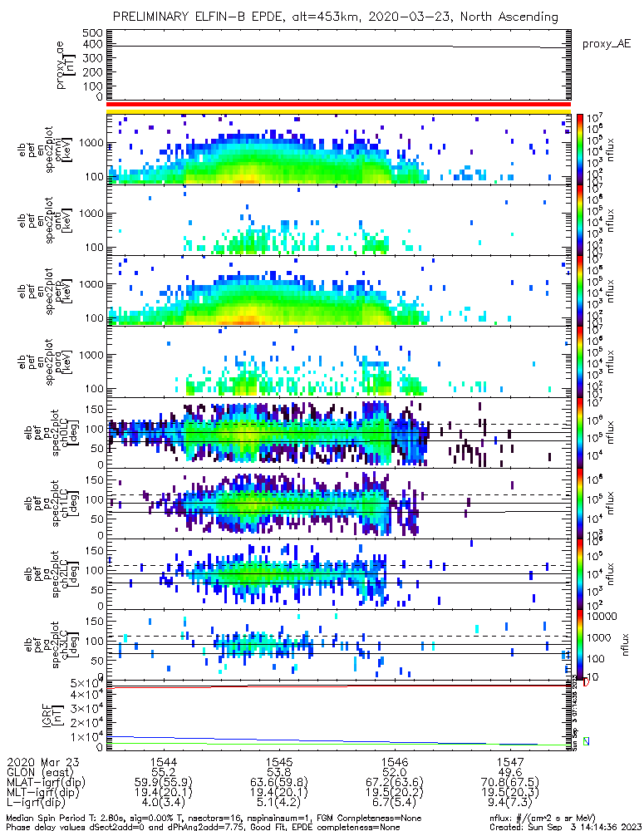Click the 'MLT-igrf(dip)' row label
Image resolution: width=644 pixels, height=831 pixels.
pos(43,792)
